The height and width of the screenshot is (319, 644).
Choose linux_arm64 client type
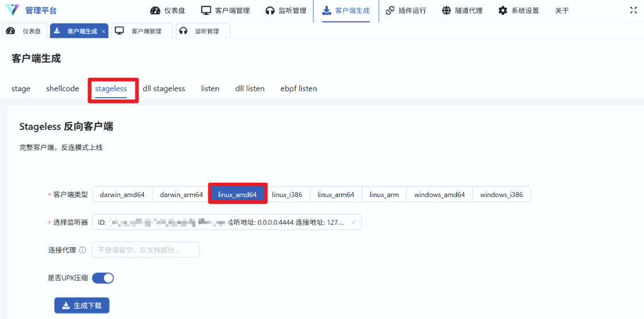[336, 195]
